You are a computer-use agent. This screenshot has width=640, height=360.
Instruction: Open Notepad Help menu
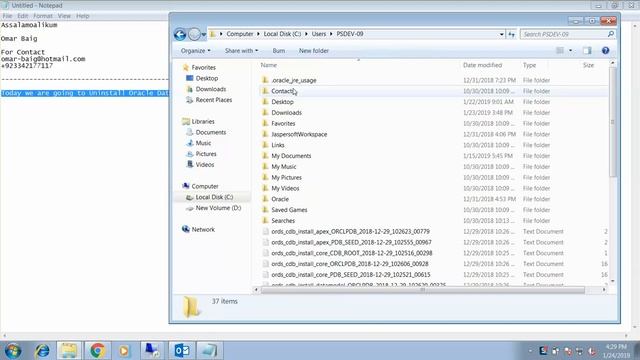(x=82, y=16)
